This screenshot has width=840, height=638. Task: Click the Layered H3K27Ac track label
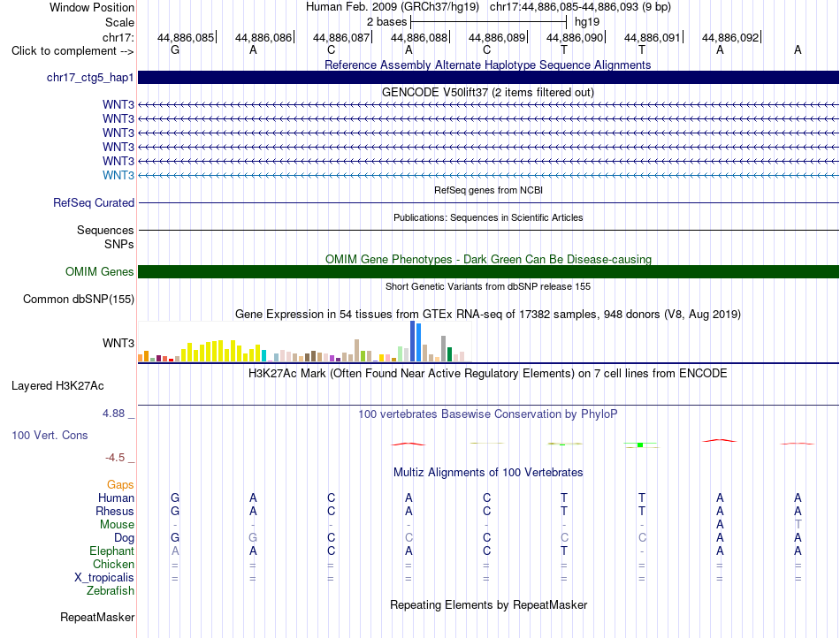click(x=57, y=386)
